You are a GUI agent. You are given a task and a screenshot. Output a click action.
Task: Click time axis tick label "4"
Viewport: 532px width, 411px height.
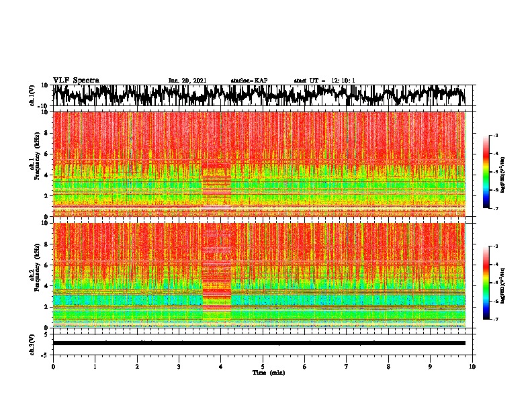click(221, 367)
